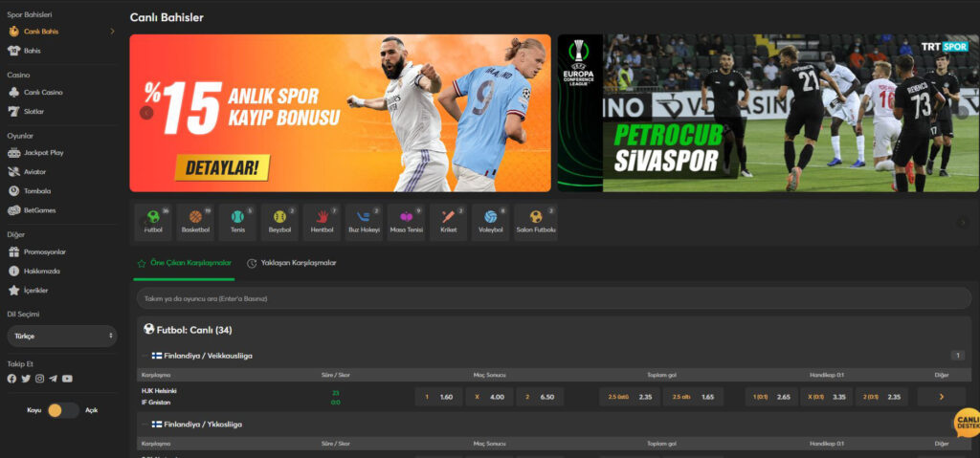Filter live bets by Masa Tenisi
Viewport: 980px width, 458px height.
[x=406, y=222]
